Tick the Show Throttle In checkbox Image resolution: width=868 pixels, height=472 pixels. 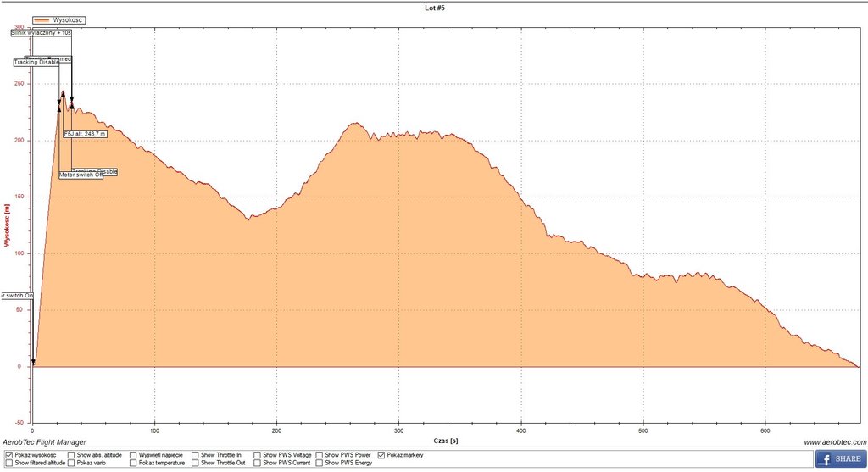point(195,455)
